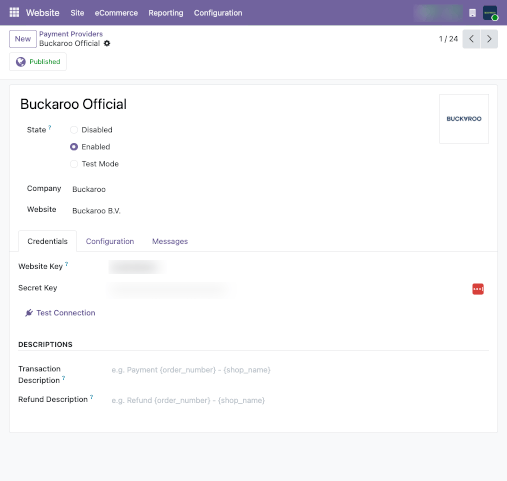507x481 pixels.
Task: Click the Refund Description input field
Action: point(299,400)
